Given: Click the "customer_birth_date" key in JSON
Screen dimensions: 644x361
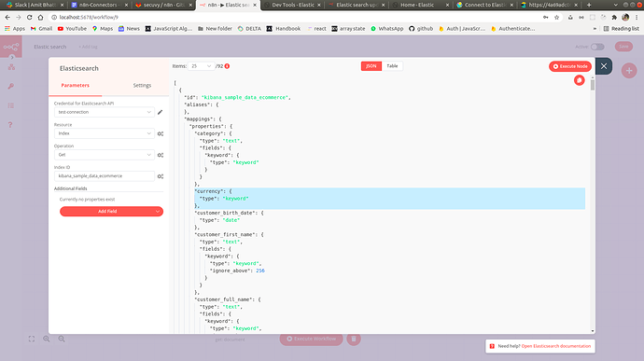Looking at the screenshot, I should click(226, 214).
